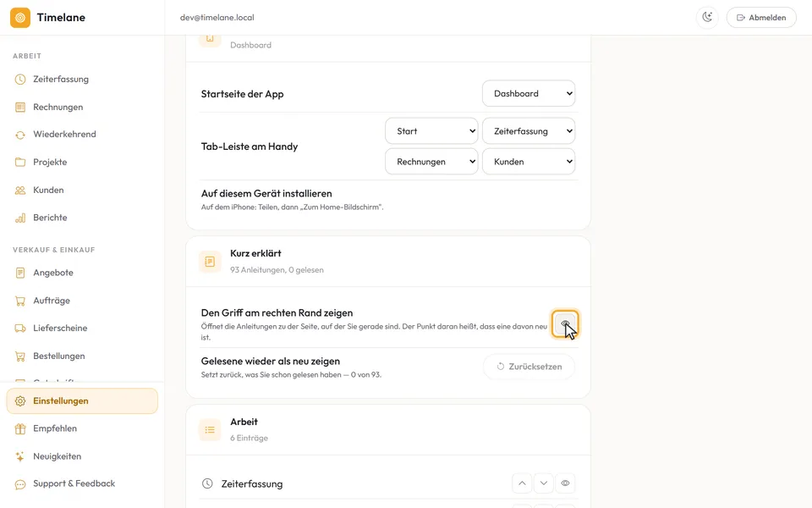Select Projekte in the sidebar

pyautogui.click(x=82, y=163)
